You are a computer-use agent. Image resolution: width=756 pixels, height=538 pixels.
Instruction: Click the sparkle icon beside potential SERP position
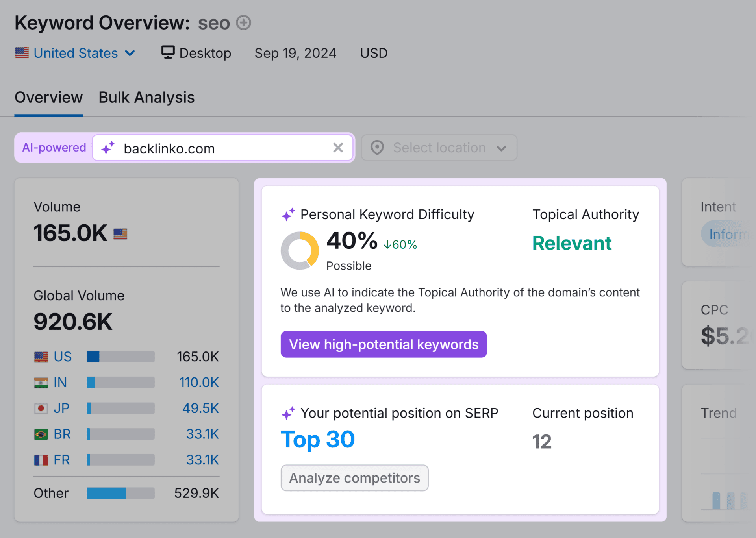coord(288,413)
